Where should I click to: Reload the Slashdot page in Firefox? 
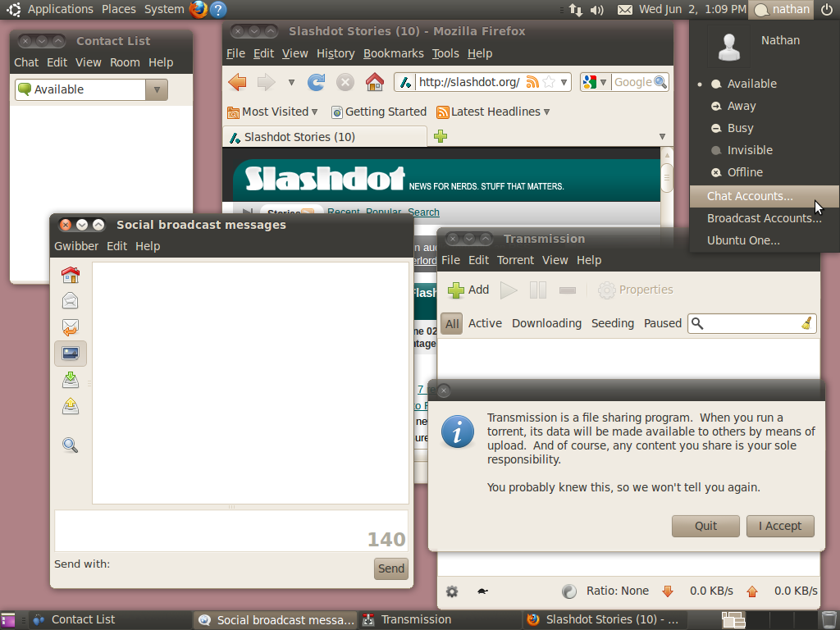316,82
